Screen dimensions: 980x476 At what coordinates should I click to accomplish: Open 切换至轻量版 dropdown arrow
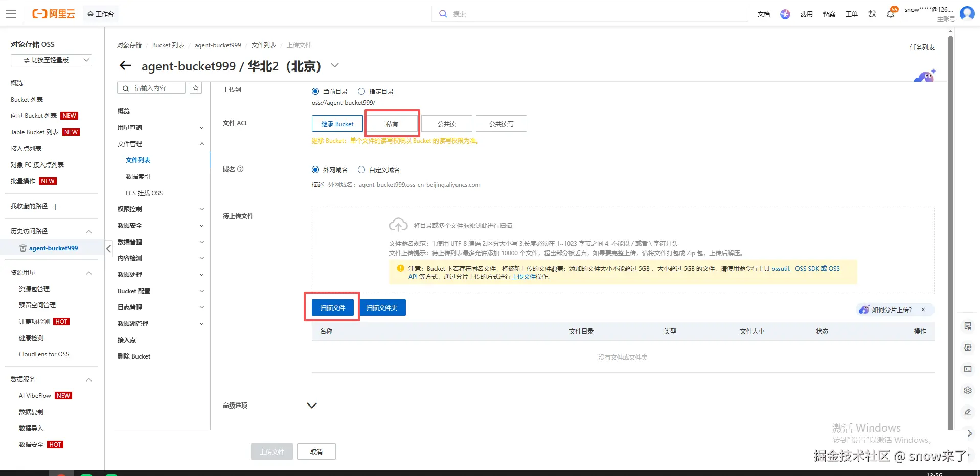click(86, 60)
